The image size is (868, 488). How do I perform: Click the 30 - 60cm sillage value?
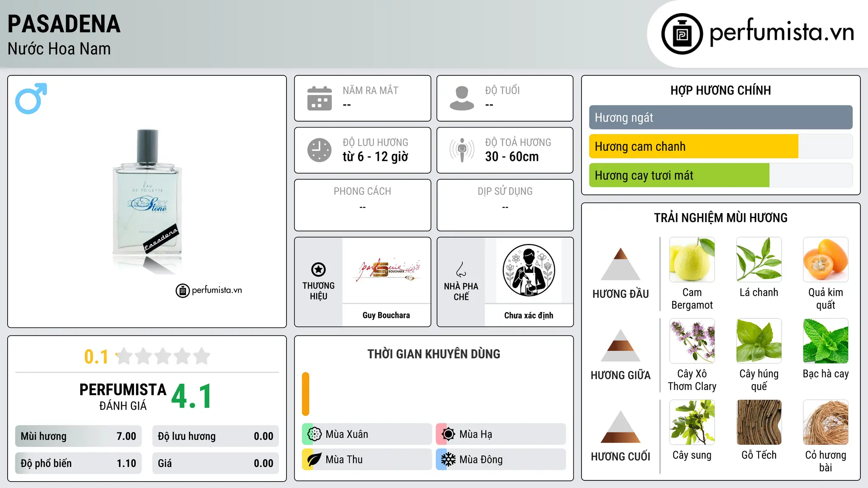pyautogui.click(x=512, y=157)
